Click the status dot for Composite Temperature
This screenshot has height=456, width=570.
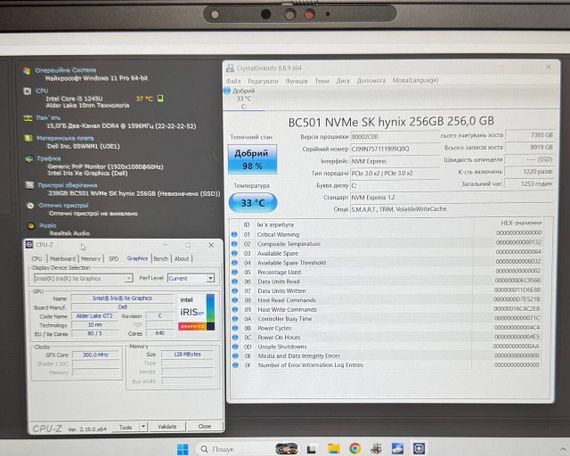click(234, 244)
